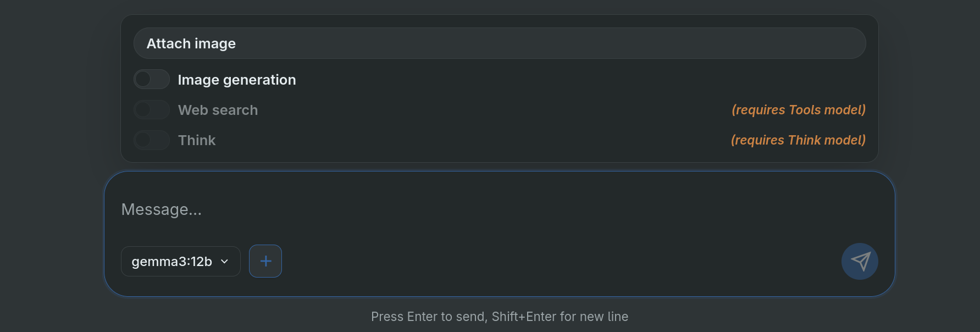Click blank area between plus and send buttons
980x332 pixels.
click(x=550, y=262)
